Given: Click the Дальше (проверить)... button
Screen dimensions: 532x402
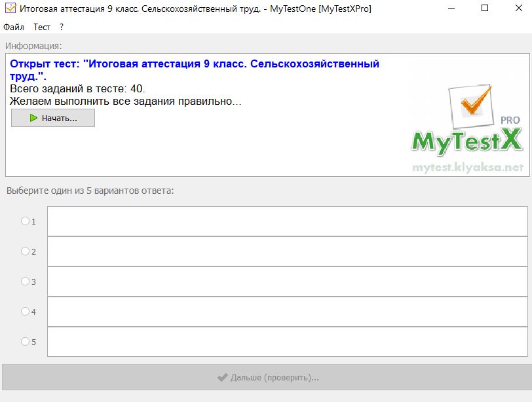Looking at the screenshot, I should tap(267, 377).
